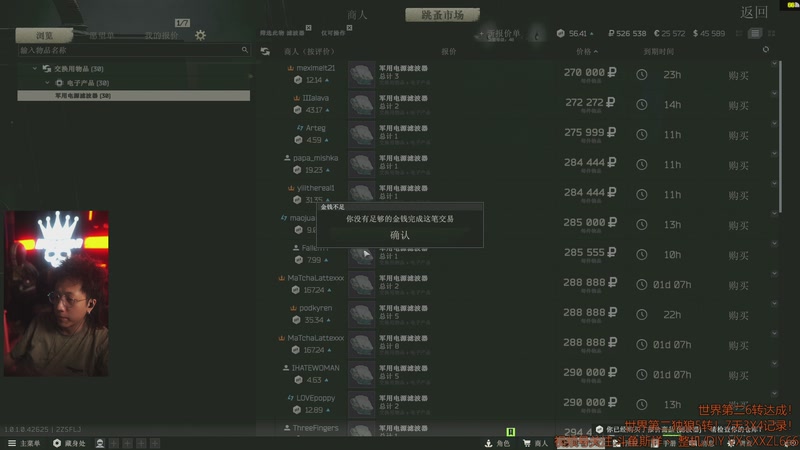800x450 pixels.
Task: Sort by 价格 price column
Action: coord(587,52)
